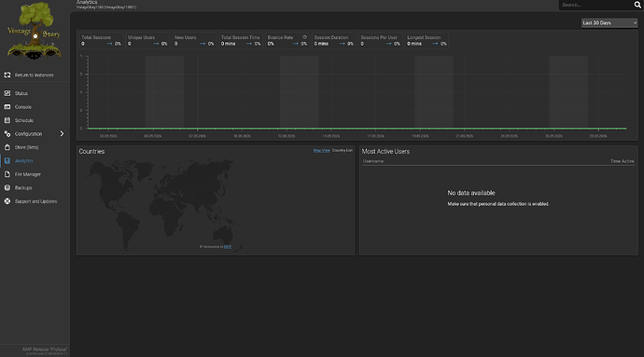This screenshot has width=644, height=357.
Task: Switch Countries panel to Map View
Action: pos(322,151)
